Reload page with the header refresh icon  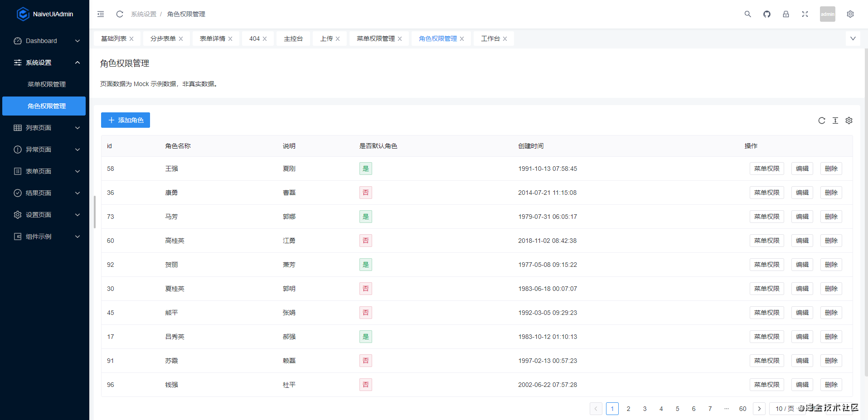(x=120, y=14)
